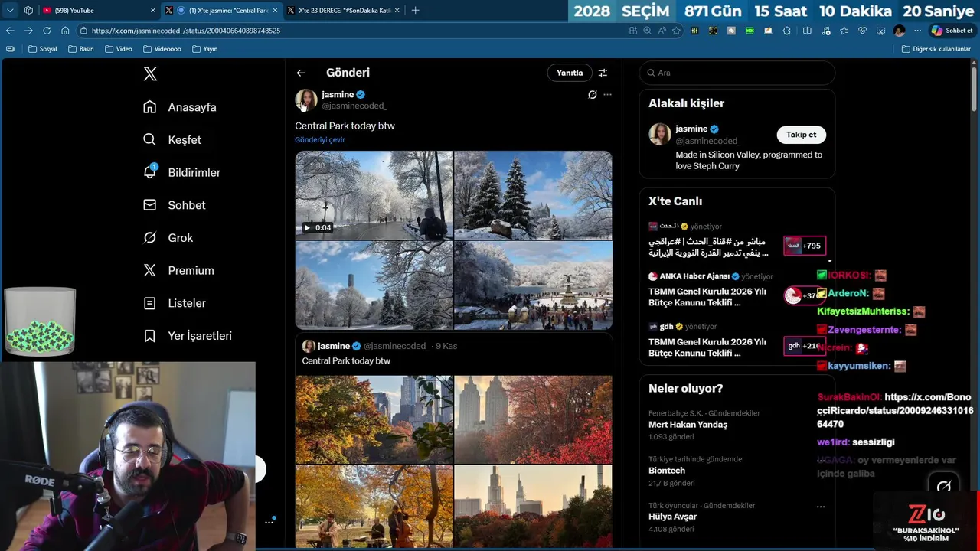Switch to X'te 23 DERECE tab

pos(343,10)
